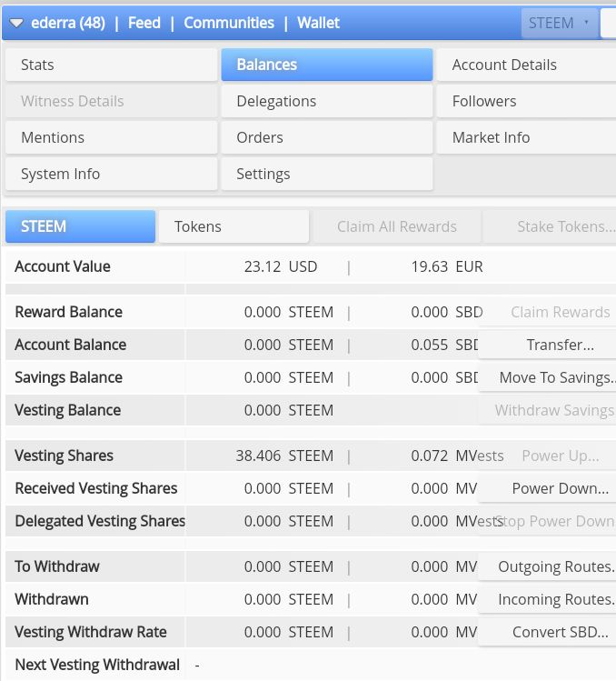This screenshot has height=681, width=616.
Task: Click the Stake Tokens button
Action: 550,226
